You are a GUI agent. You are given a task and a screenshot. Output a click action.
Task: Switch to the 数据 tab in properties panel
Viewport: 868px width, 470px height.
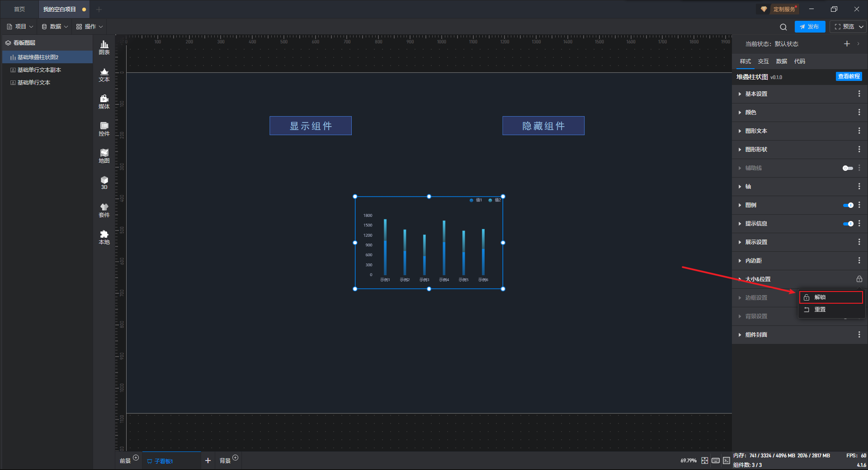coord(781,61)
